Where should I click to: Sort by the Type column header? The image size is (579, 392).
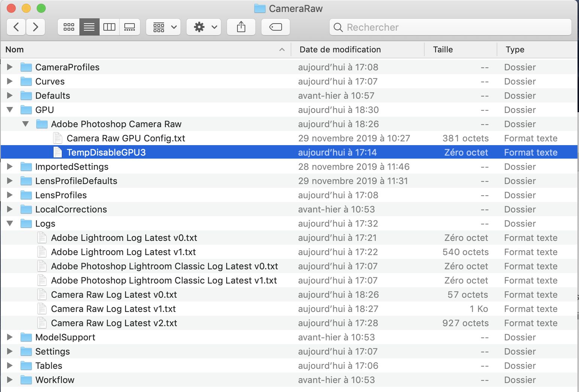click(x=538, y=49)
